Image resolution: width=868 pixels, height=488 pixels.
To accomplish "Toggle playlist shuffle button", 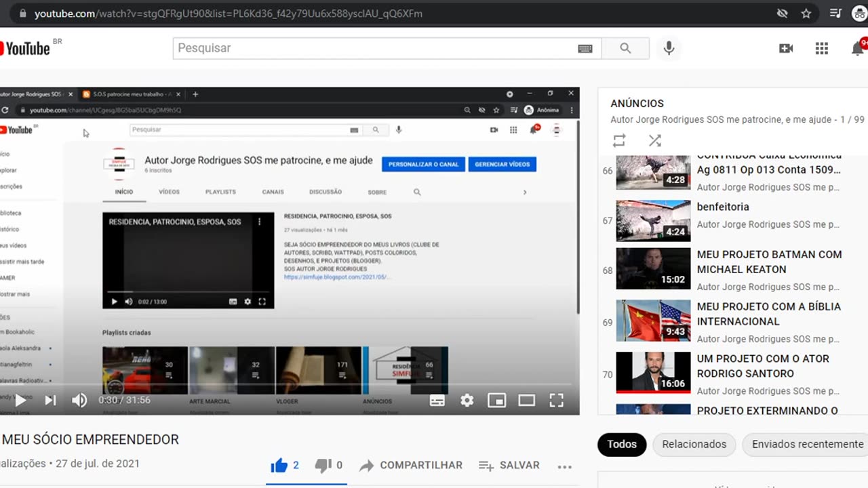I will coord(654,140).
